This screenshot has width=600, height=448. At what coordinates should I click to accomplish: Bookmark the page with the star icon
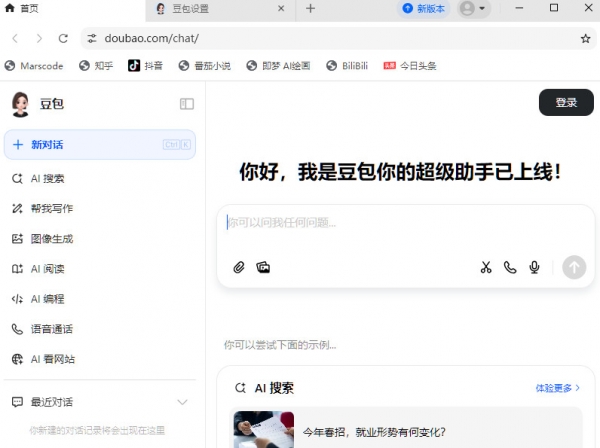(x=585, y=38)
